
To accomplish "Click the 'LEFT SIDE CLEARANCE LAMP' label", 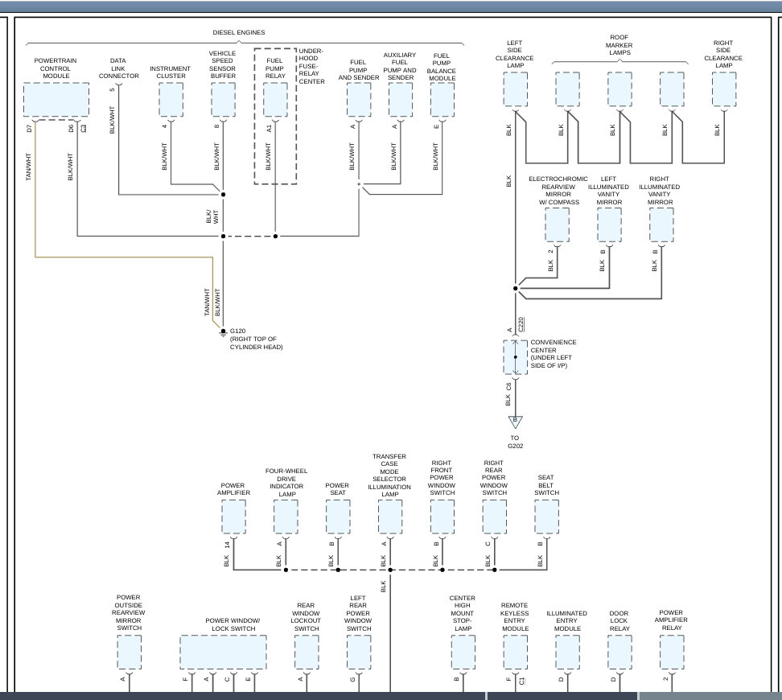I will pos(515,54).
